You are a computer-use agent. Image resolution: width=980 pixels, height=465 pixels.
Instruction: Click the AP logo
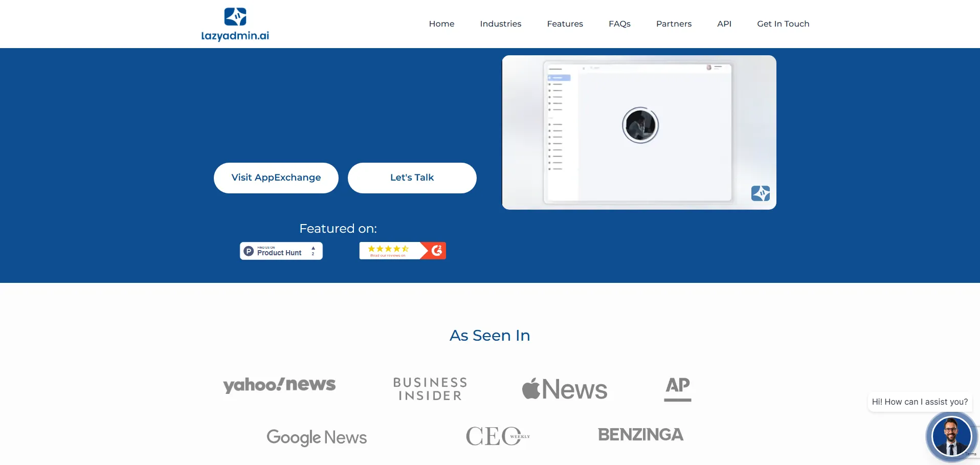[x=678, y=388]
